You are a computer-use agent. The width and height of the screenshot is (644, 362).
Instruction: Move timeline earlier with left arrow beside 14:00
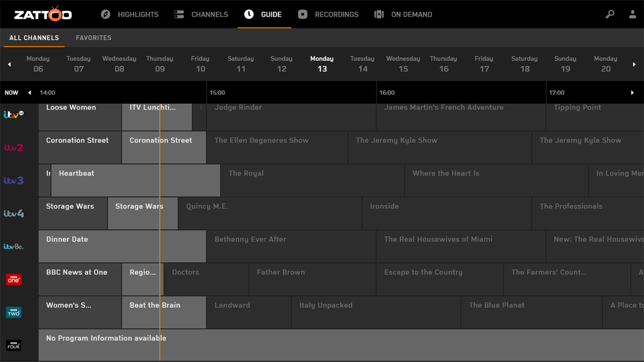[30, 93]
